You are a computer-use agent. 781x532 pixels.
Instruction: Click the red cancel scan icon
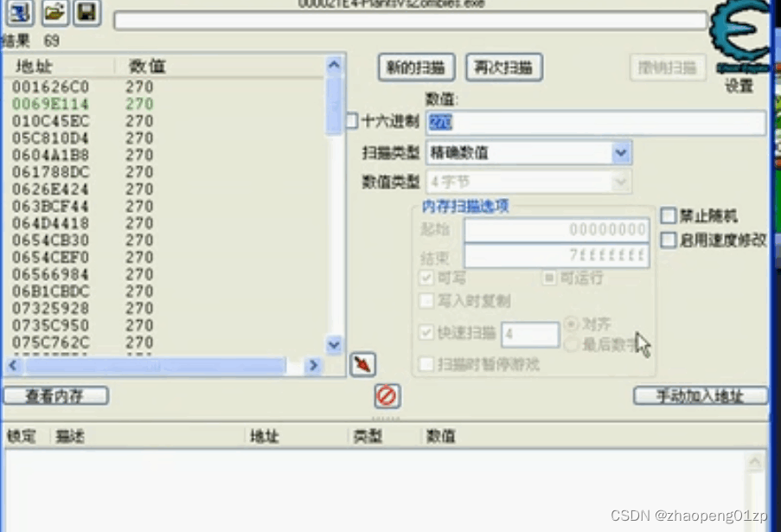point(387,396)
